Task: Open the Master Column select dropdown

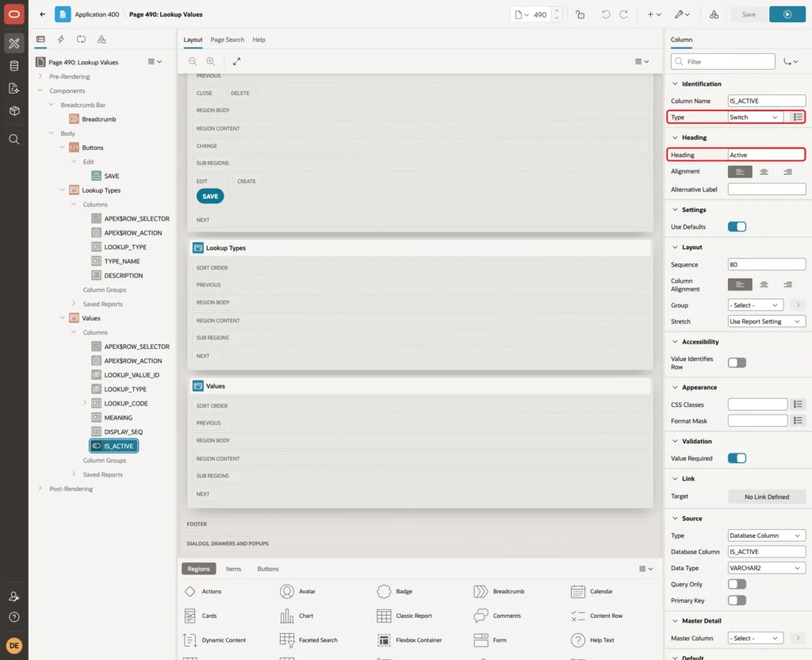Action: [x=756, y=639]
